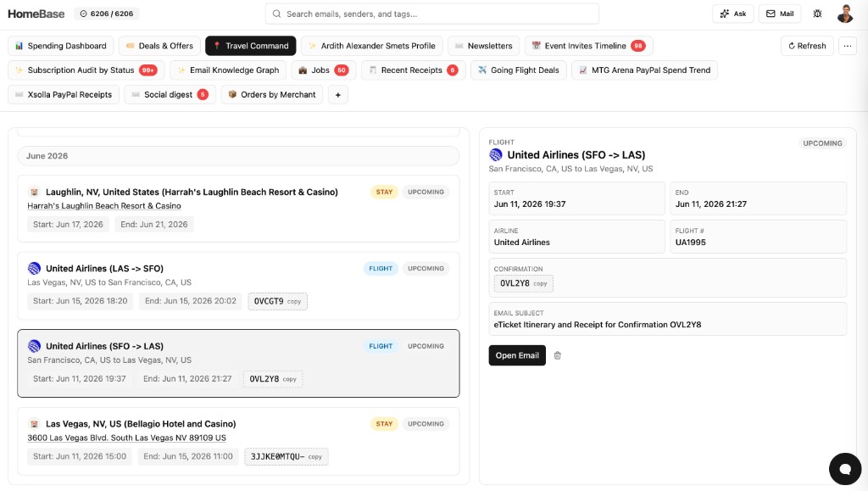Viewport: 868px width, 491px height.
Task: Copy confirmation code 0VCGT9
Action: pos(294,302)
